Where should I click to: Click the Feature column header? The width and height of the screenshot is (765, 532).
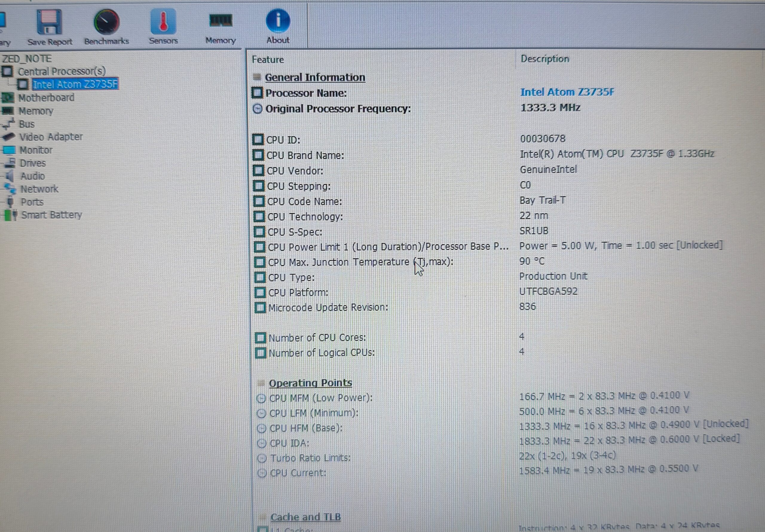(x=268, y=60)
